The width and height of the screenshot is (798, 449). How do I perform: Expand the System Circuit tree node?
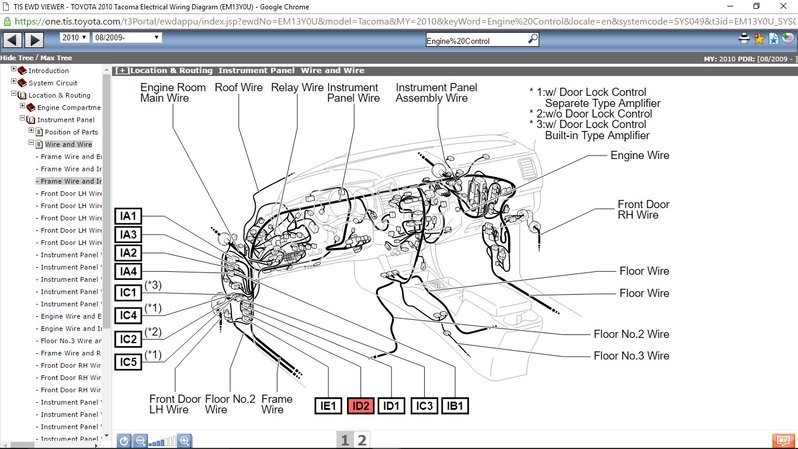14,81
